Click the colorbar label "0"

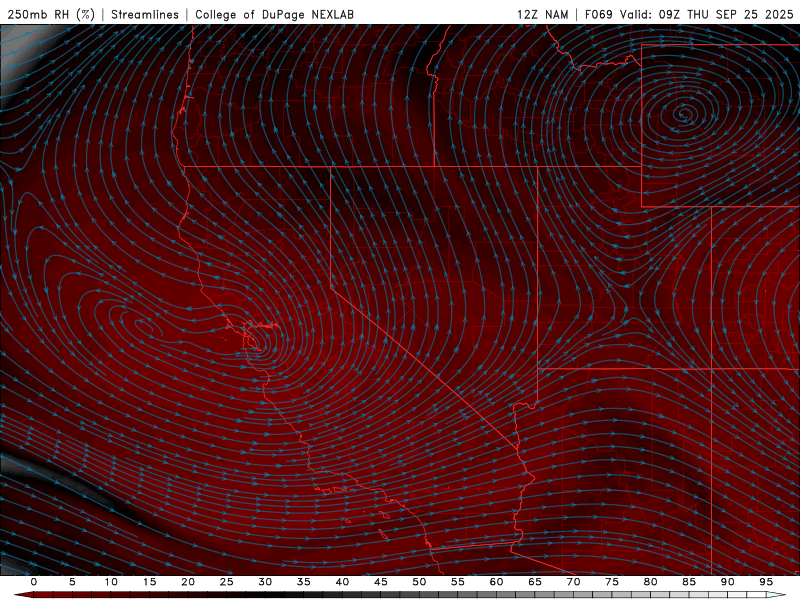click(34, 582)
